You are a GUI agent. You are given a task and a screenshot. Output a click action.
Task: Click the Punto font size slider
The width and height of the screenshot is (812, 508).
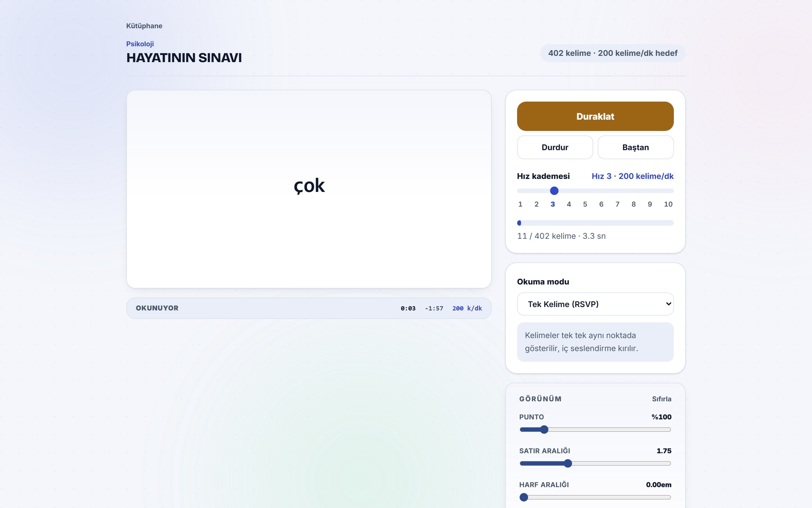pos(595,429)
